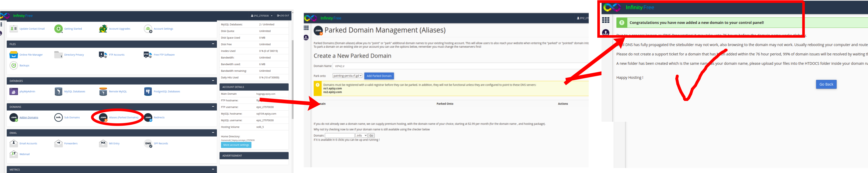Click the Go button for domain check

click(x=371, y=136)
